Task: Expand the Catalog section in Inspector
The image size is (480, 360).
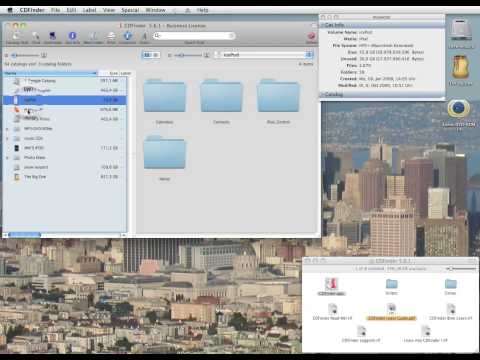Action: tap(323, 95)
